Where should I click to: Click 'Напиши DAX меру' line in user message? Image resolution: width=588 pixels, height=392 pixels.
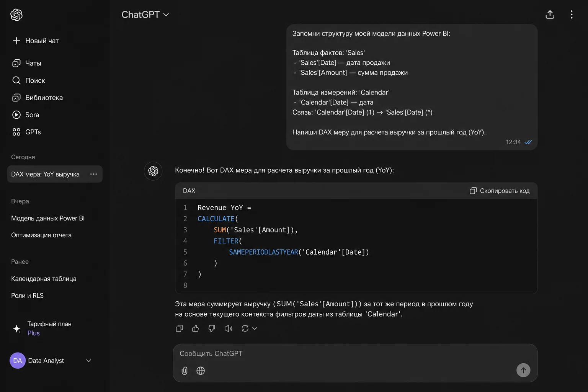(x=389, y=132)
